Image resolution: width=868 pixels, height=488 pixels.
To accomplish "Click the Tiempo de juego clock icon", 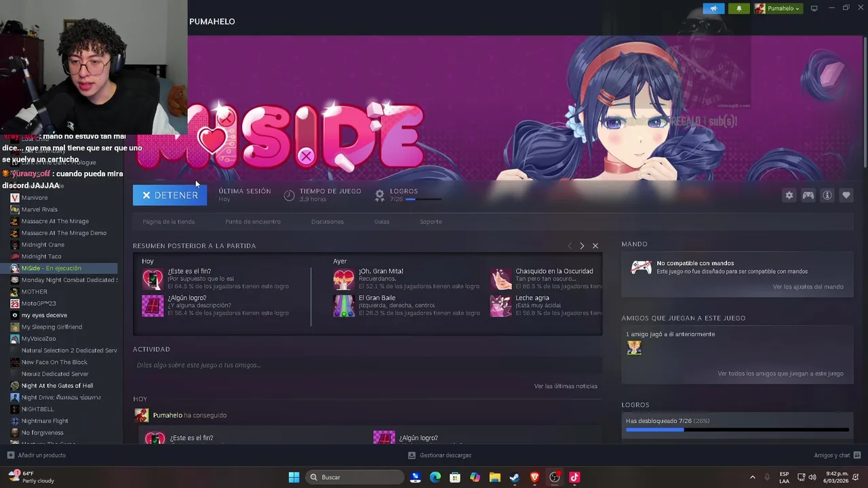I will click(x=289, y=195).
